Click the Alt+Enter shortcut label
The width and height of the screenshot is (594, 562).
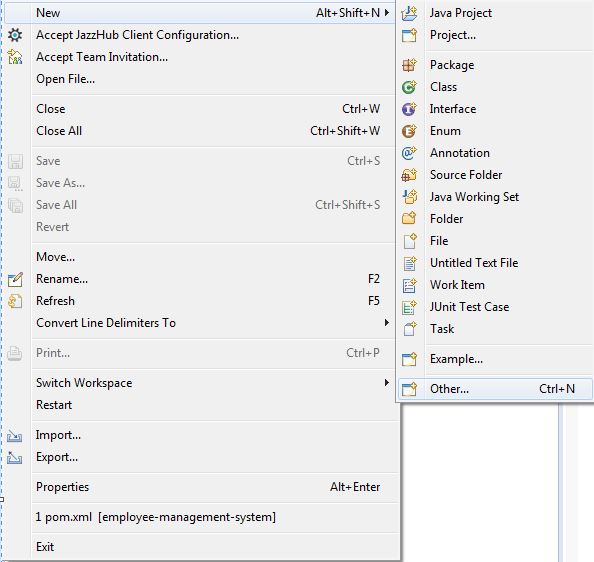tap(355, 487)
